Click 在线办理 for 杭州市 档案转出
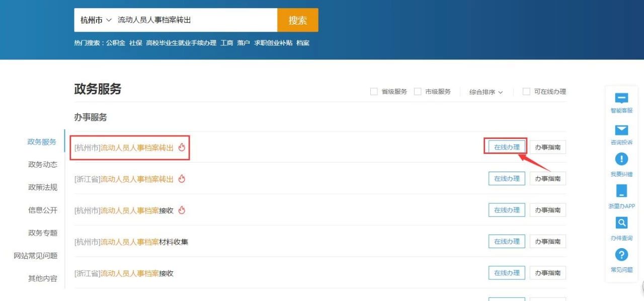The width and height of the screenshot is (644, 301). (x=507, y=147)
